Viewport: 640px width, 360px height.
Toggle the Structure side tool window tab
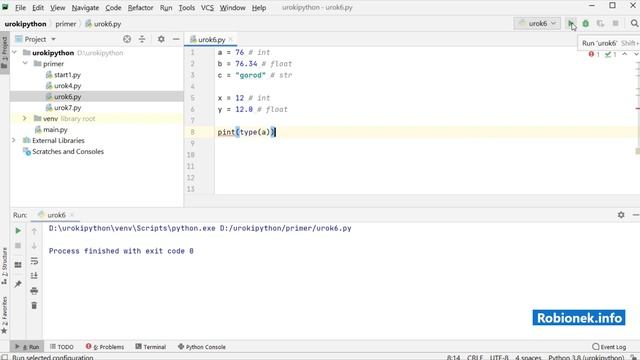[4, 266]
